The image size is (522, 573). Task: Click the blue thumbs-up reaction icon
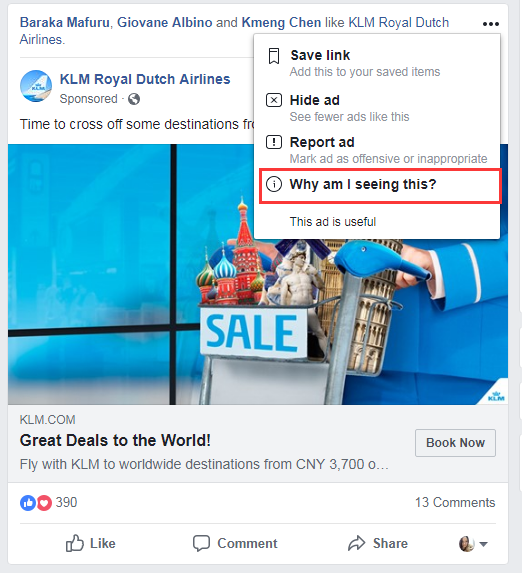pyautogui.click(x=28, y=503)
